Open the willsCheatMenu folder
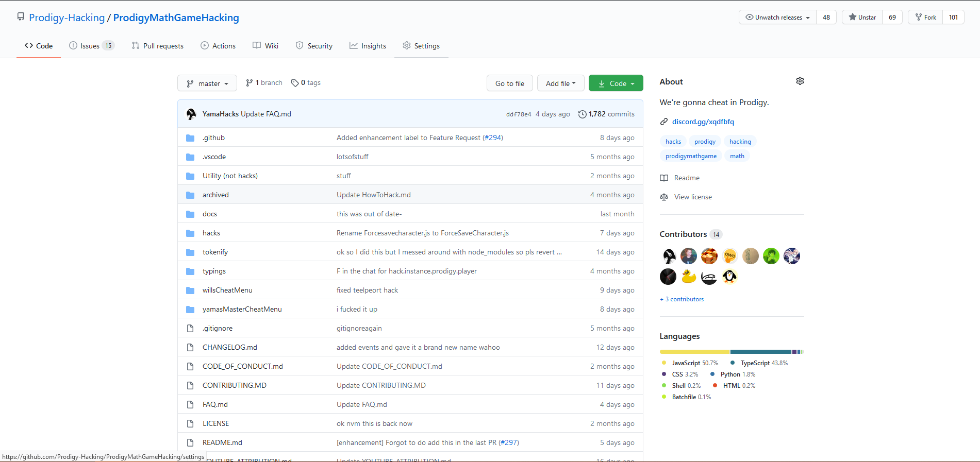980x462 pixels. (227, 290)
